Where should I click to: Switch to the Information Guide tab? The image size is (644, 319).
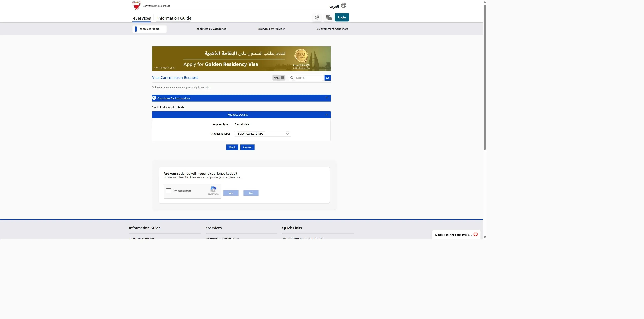(174, 18)
